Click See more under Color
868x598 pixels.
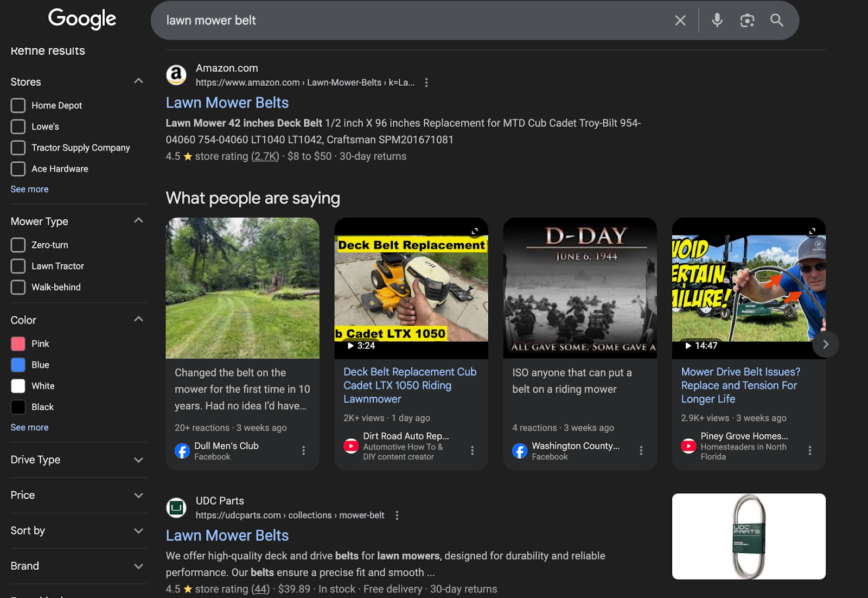pos(29,428)
